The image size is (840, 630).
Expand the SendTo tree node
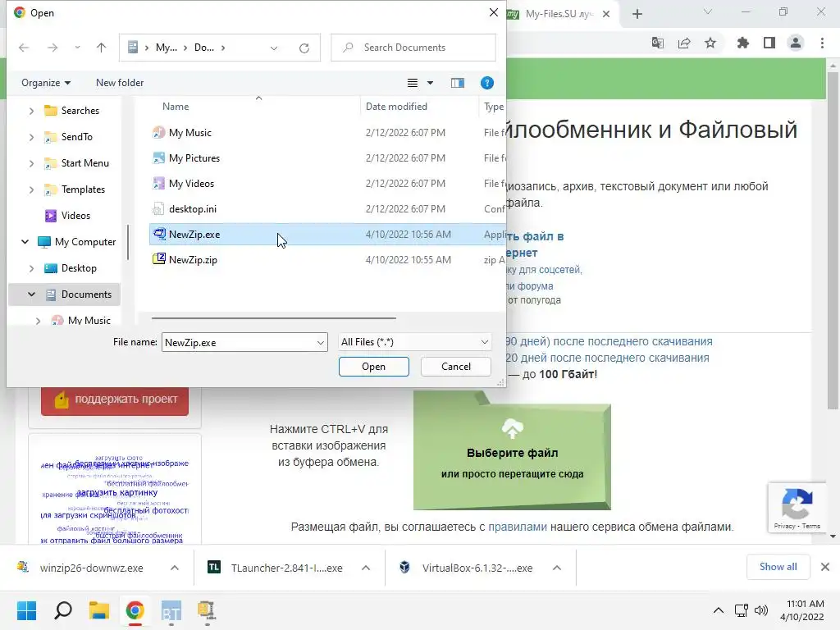point(31,137)
